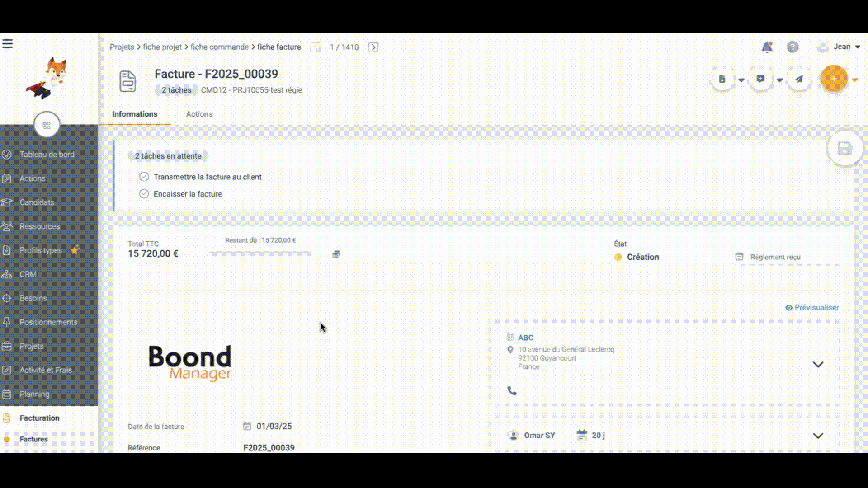Image resolution: width=868 pixels, height=488 pixels.
Task: Click Prévisualiser link
Action: (x=812, y=307)
